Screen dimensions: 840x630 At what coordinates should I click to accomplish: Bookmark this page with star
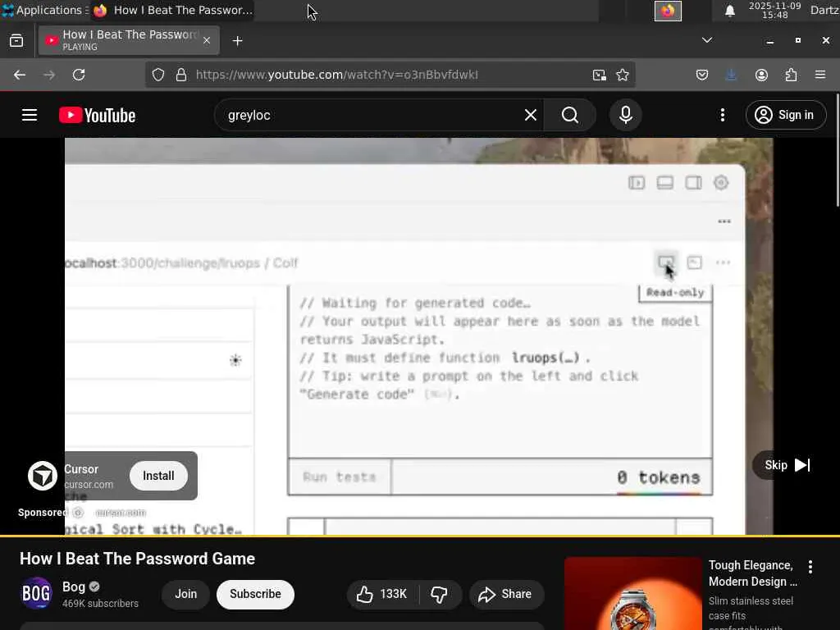point(623,75)
